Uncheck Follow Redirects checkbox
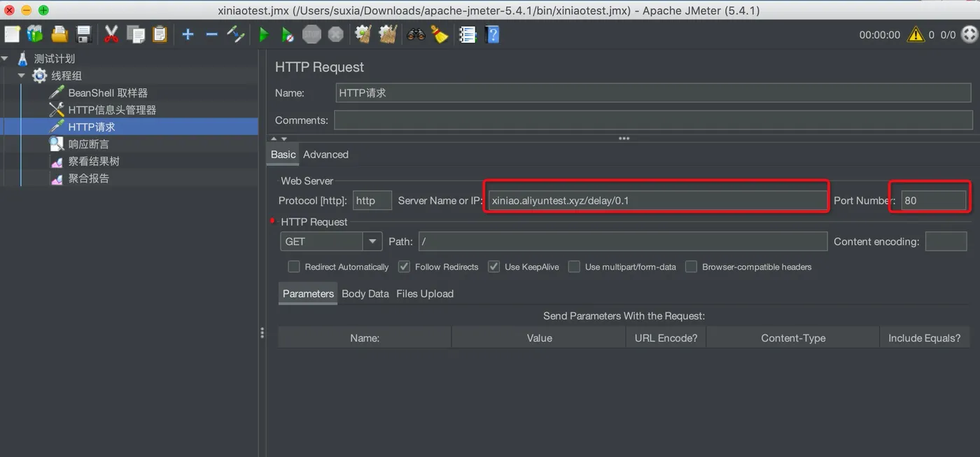This screenshot has width=980, height=457. click(404, 267)
